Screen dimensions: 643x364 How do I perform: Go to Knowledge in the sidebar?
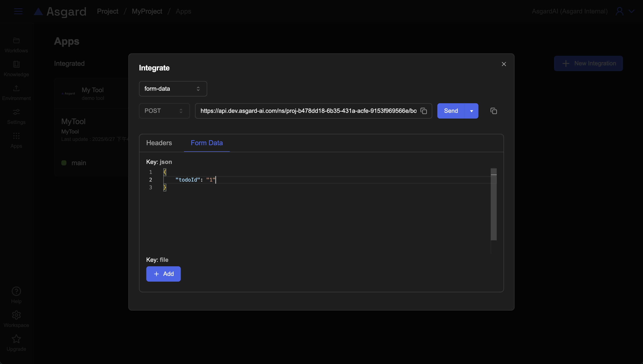[x=16, y=64]
